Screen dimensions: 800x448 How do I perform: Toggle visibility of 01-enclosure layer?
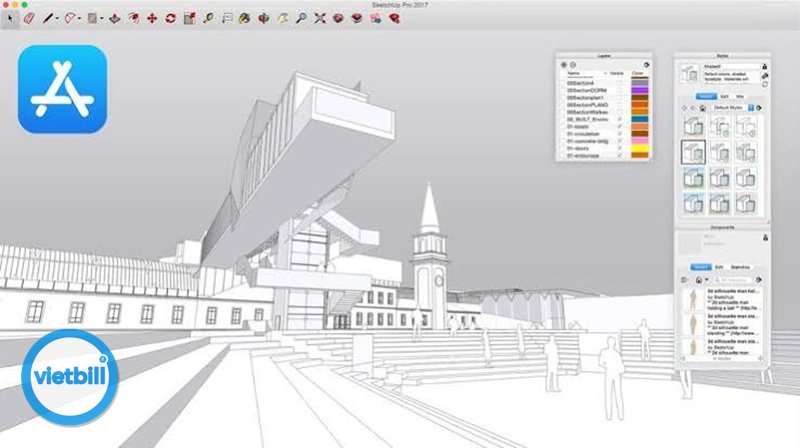pos(620,155)
